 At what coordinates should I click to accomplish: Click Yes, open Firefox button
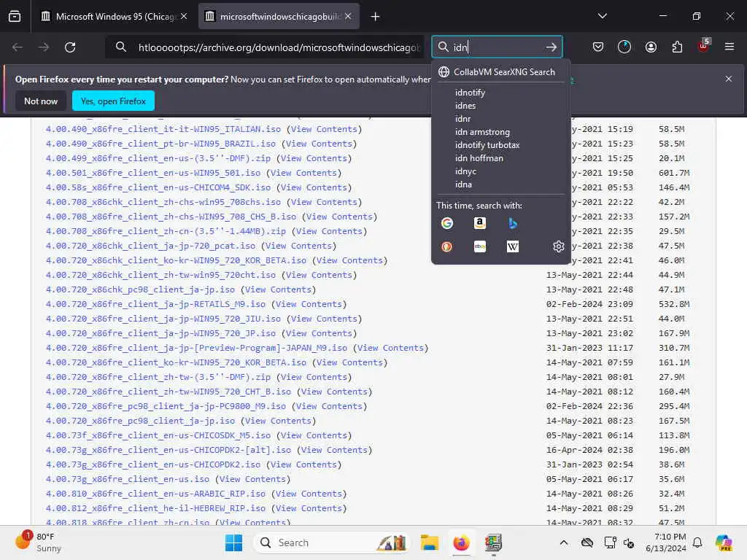pyautogui.click(x=113, y=101)
